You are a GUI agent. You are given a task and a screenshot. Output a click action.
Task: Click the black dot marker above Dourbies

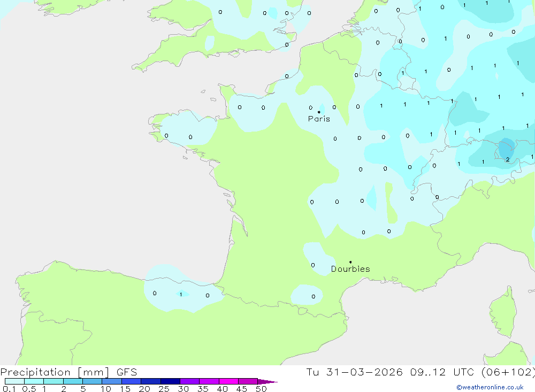(350, 262)
